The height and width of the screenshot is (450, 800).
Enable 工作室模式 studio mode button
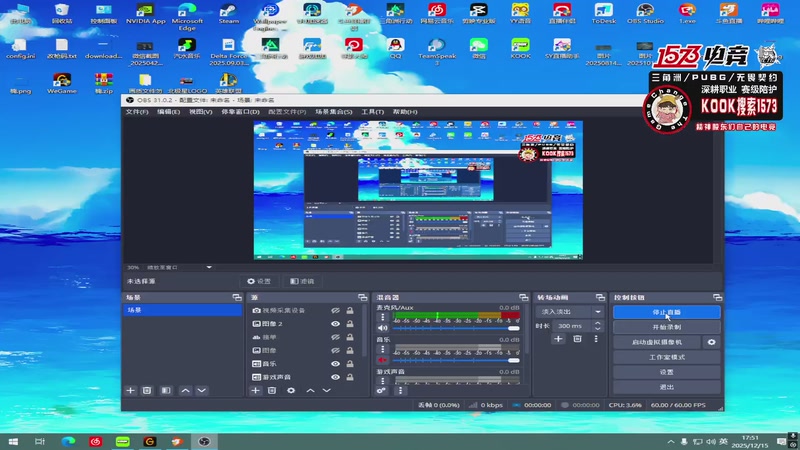(666, 357)
